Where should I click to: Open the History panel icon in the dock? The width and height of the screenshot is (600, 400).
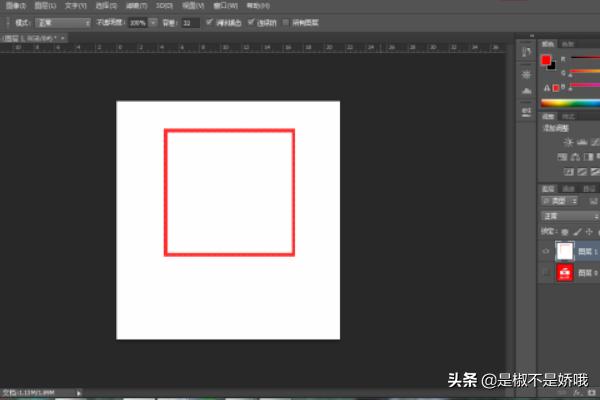point(527,52)
